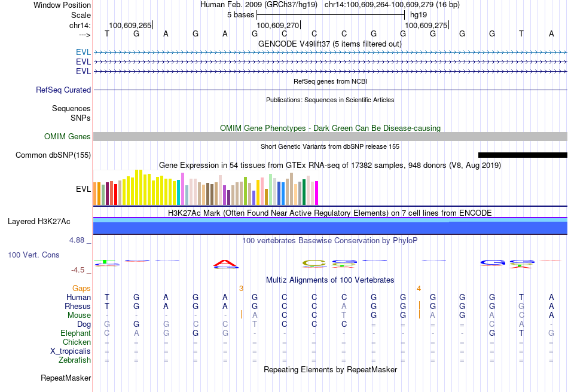
Task: Click the Rhesus alignment row label
Action: (x=78, y=306)
